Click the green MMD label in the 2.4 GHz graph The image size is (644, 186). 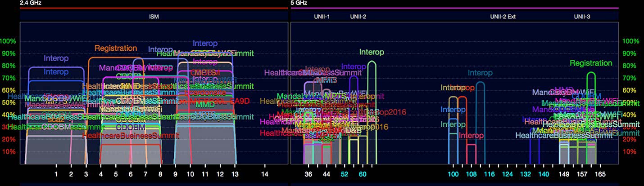pyautogui.click(x=205, y=104)
